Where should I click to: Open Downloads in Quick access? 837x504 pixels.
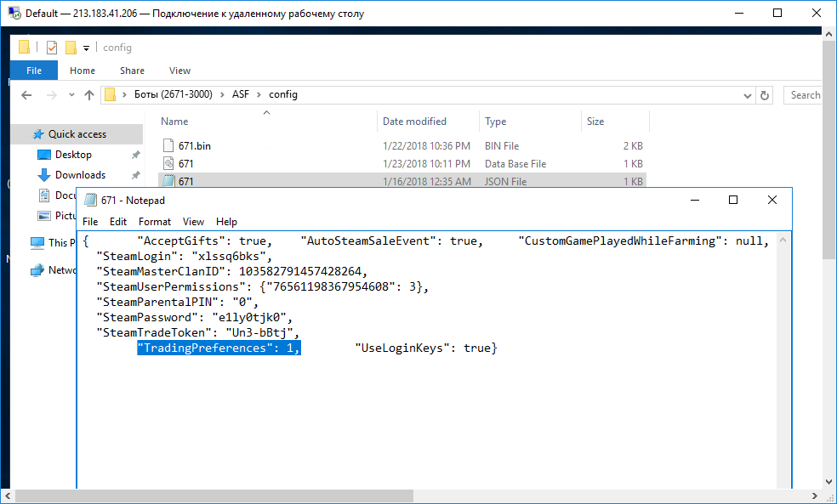[x=80, y=175]
